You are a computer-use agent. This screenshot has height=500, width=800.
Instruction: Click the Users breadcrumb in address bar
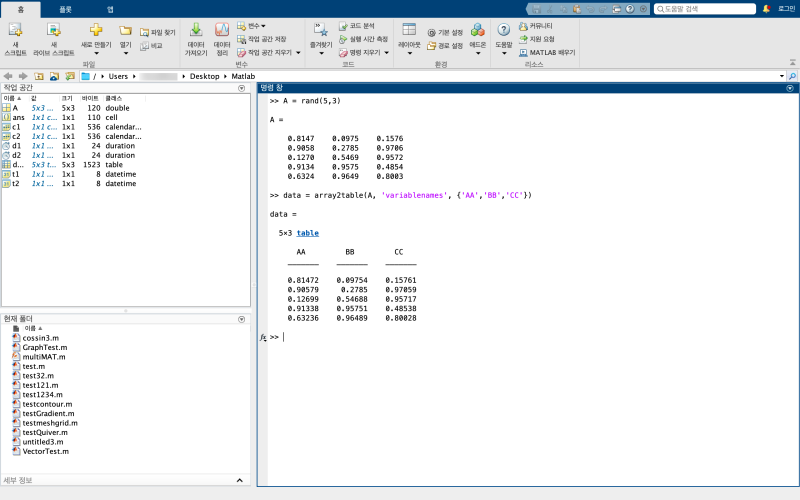[118, 76]
